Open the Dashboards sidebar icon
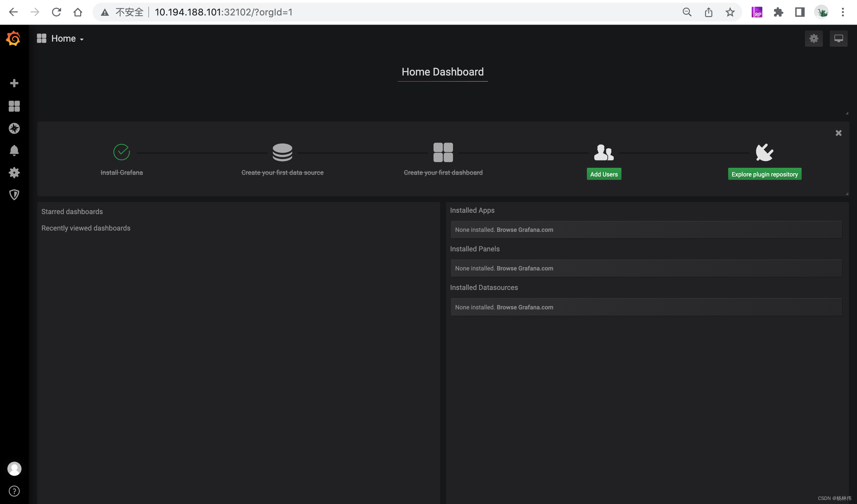This screenshot has height=504, width=857. tap(14, 106)
